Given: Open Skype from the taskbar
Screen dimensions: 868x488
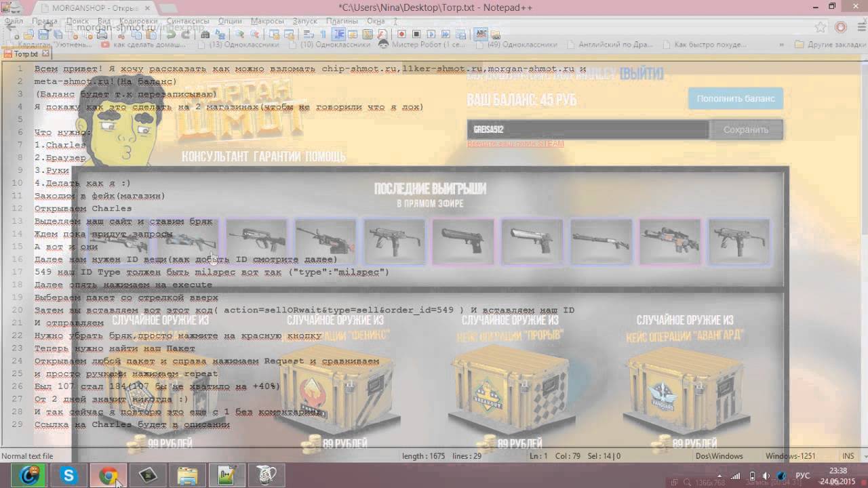Looking at the screenshot, I should coord(68,476).
